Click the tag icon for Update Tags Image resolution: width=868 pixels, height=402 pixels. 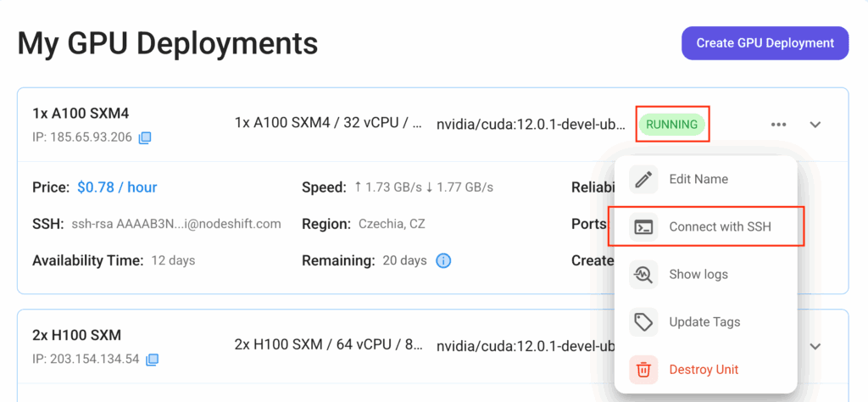coord(644,321)
